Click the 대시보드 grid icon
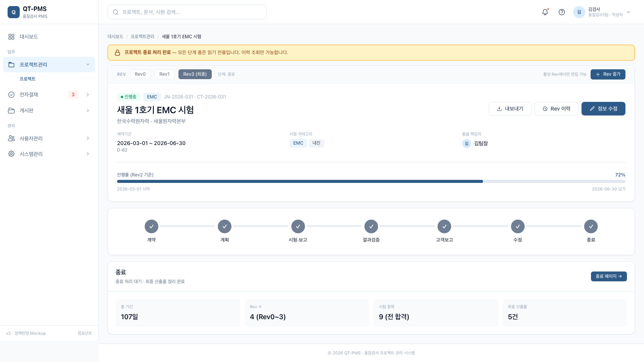This screenshot has width=644, height=362. pyautogui.click(x=11, y=37)
